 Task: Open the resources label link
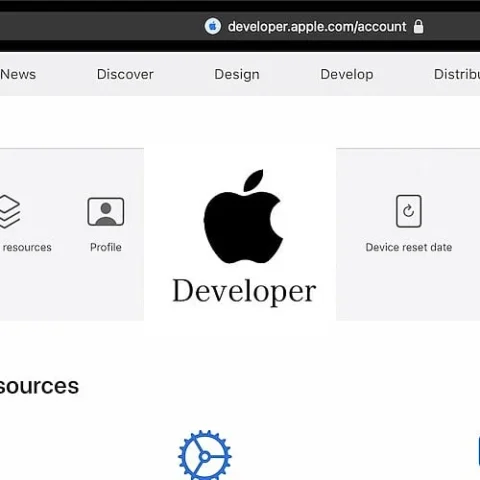(27, 247)
